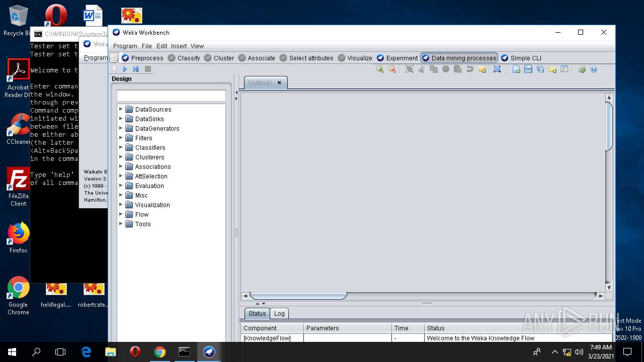
Task: Save the flow with floppy disk icon
Action: (528, 69)
